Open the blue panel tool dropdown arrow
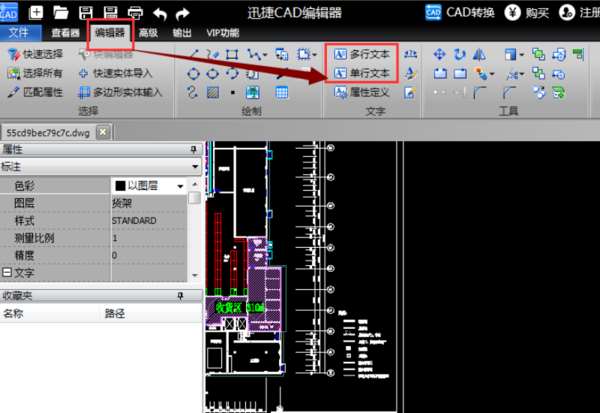The width and height of the screenshot is (600, 413). coord(522,55)
